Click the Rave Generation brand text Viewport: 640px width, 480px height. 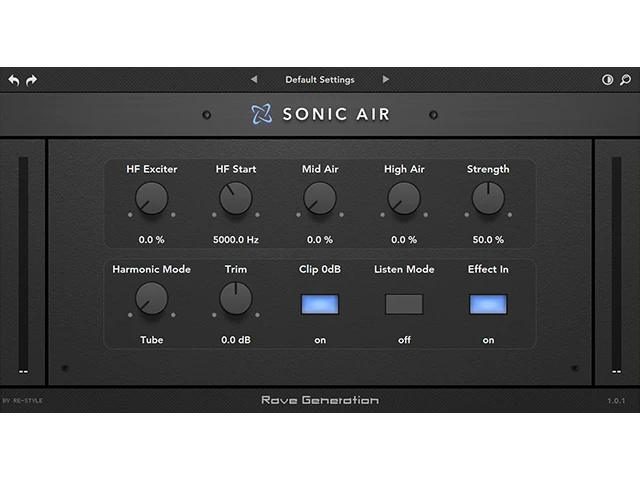320,400
